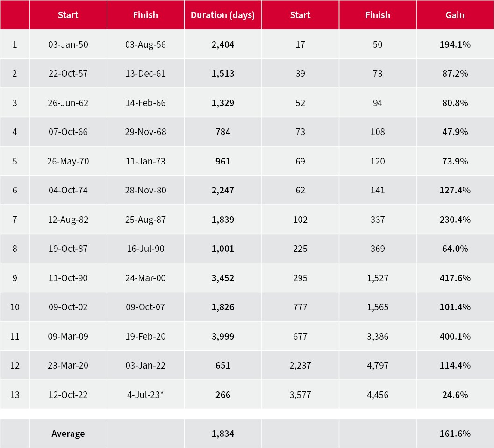Click the Average row label
Screen dimensions: 494x448
68,434
